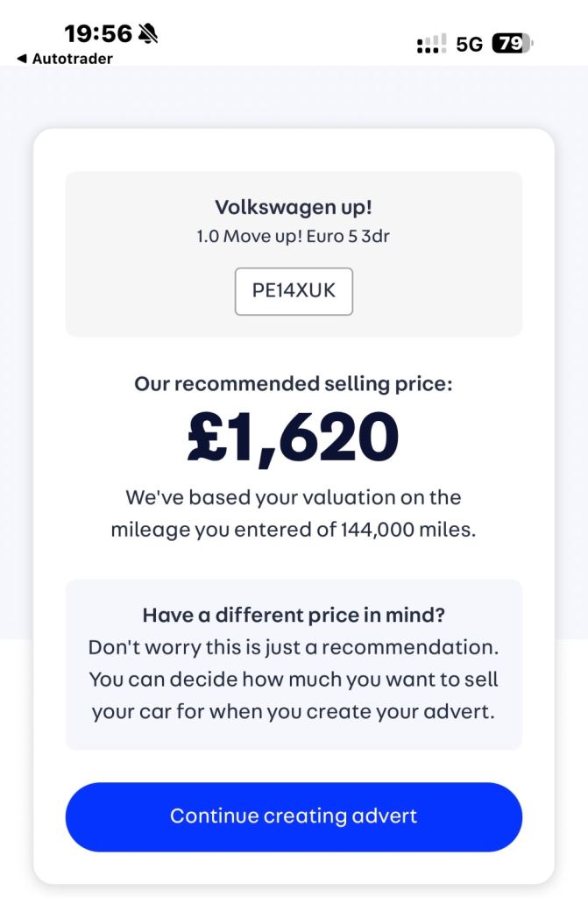588x898 pixels.
Task: Tap 'your car for when you create your advert' line
Action: click(294, 710)
